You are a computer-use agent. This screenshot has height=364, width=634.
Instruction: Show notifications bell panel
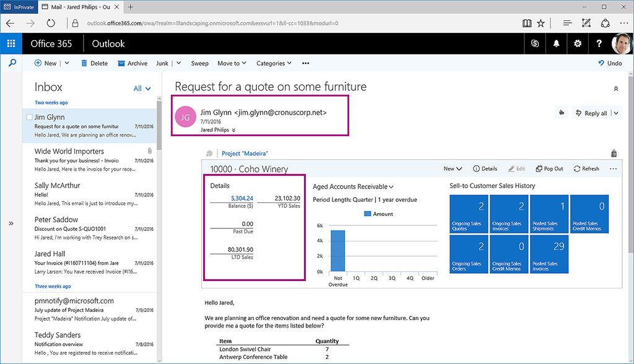click(x=557, y=43)
